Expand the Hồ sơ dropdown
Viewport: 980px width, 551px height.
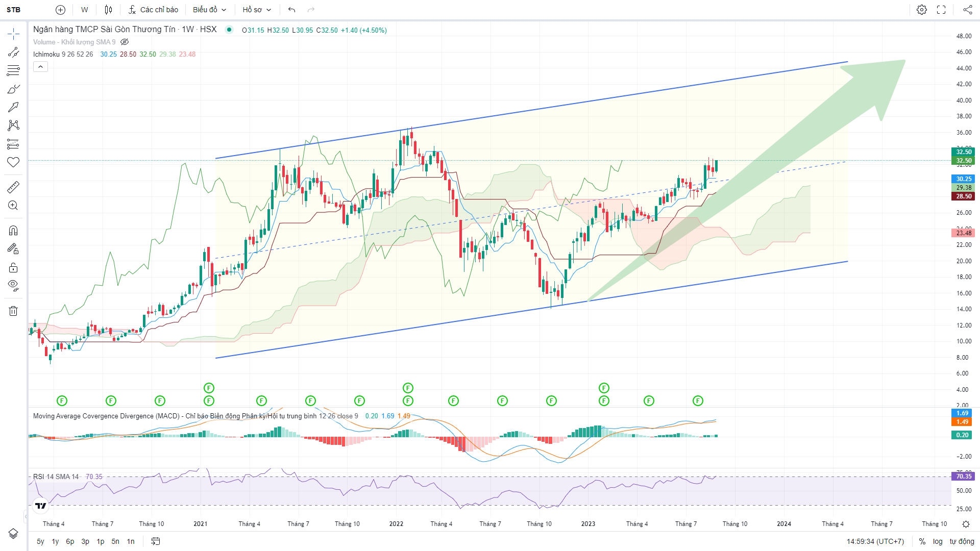[x=257, y=10]
